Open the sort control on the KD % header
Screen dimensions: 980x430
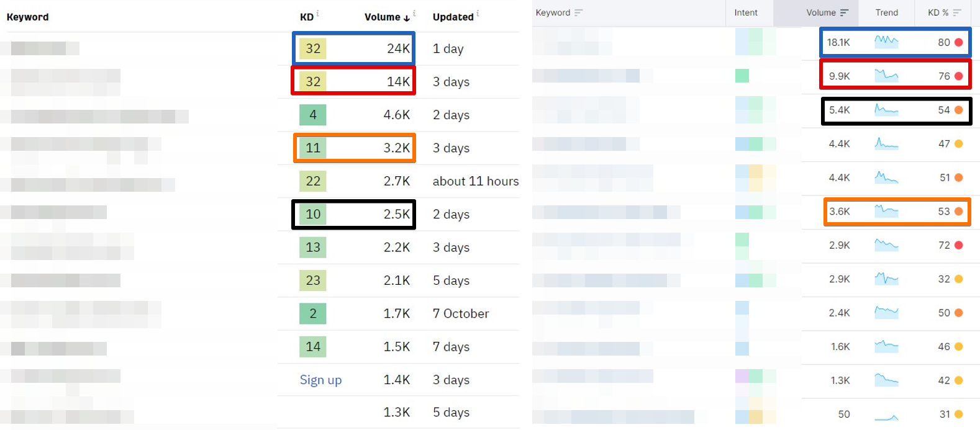(956, 12)
